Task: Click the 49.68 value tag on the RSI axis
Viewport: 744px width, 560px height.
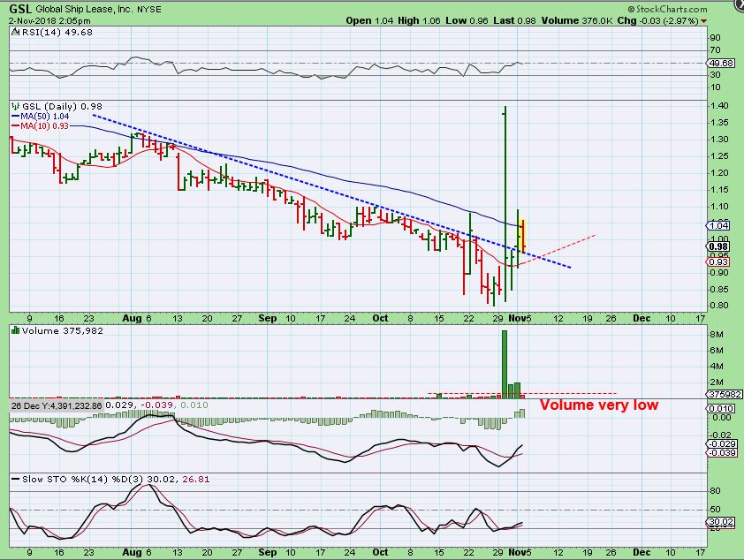Action: pos(721,63)
